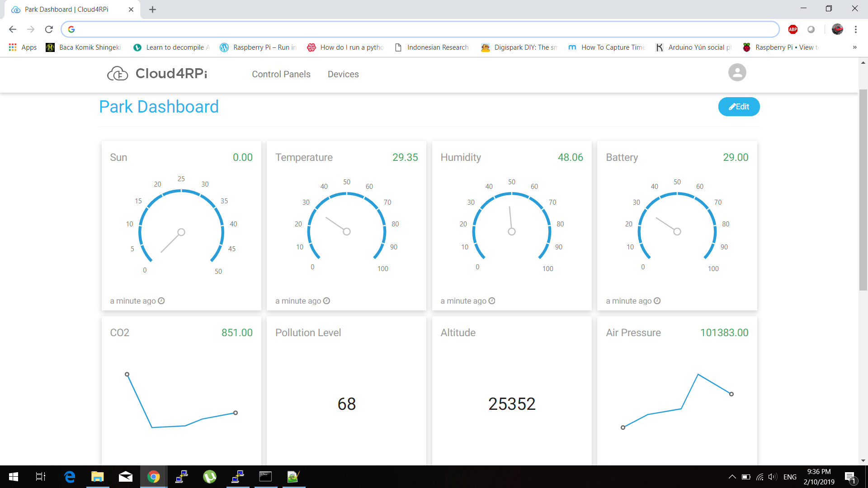The height and width of the screenshot is (488, 868).
Task: Open the Apps bookmarks shortcut
Action: click(23, 47)
